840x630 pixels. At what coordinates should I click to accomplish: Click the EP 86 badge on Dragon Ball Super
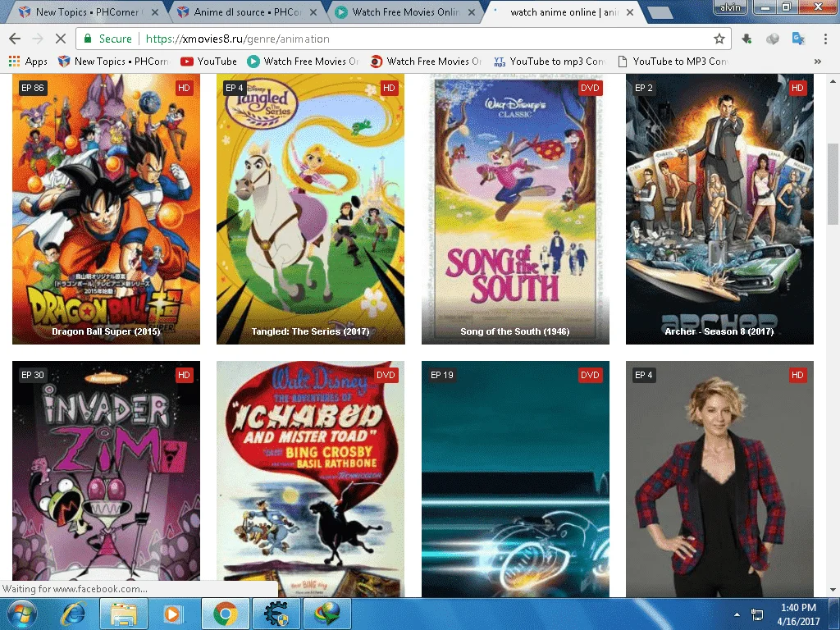click(33, 88)
